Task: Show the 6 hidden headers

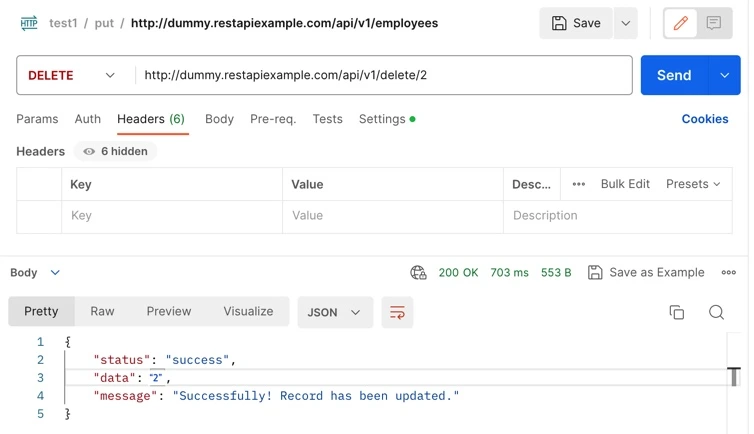Action: point(116,151)
